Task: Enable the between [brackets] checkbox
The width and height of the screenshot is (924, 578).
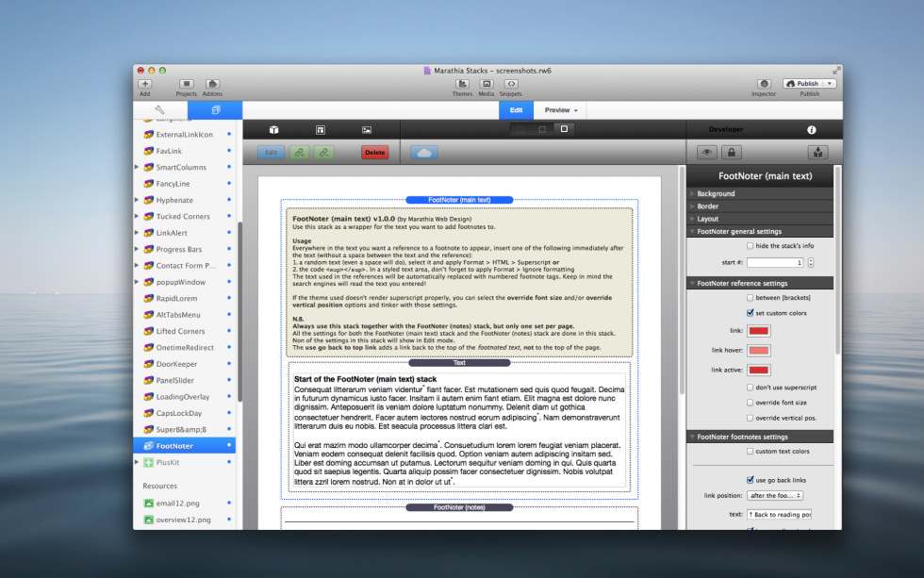Action: [x=751, y=298]
